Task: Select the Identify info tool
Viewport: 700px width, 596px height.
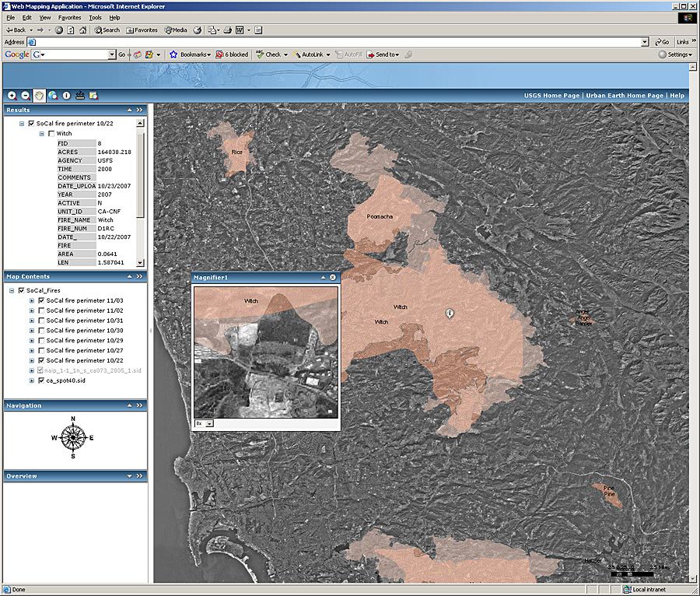Action: (66, 96)
